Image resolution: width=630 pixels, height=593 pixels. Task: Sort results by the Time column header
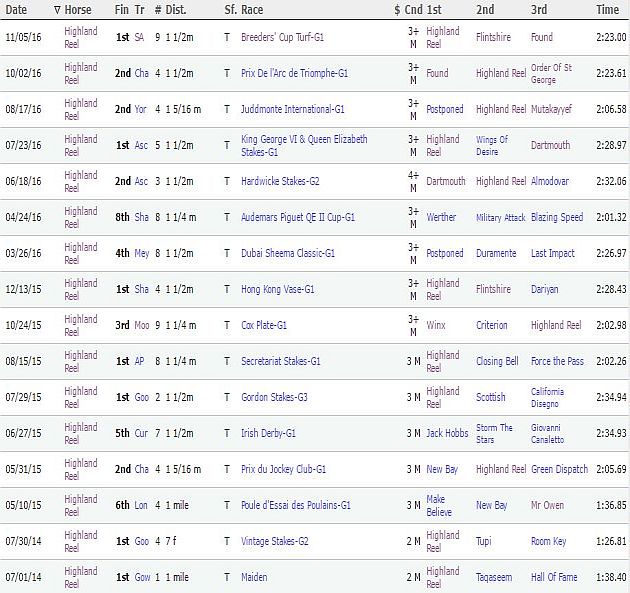pyautogui.click(x=608, y=9)
